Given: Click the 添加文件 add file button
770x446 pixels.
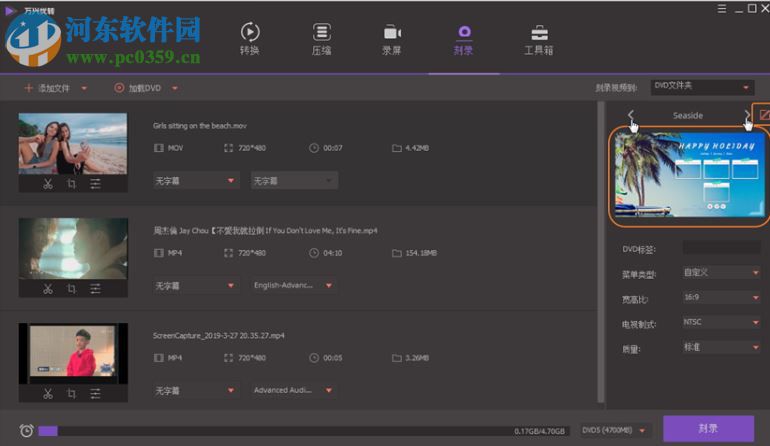Looking at the screenshot, I should pos(47,88).
